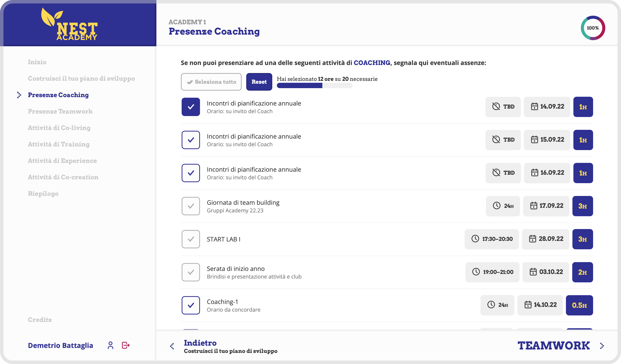Navigate to Attività di Co-living

tap(59, 128)
